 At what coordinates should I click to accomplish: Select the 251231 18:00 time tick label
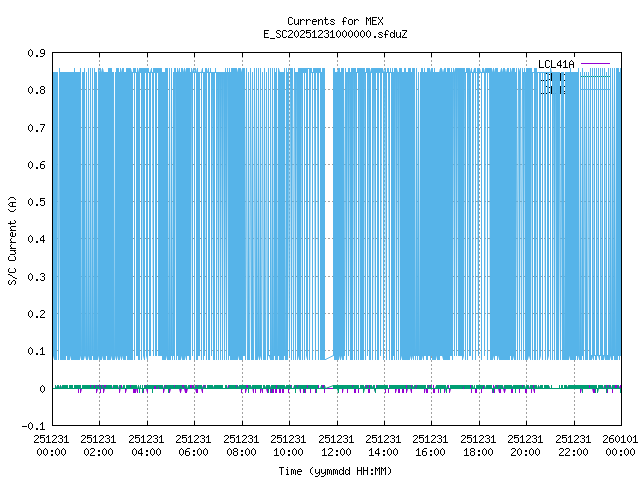(478, 445)
